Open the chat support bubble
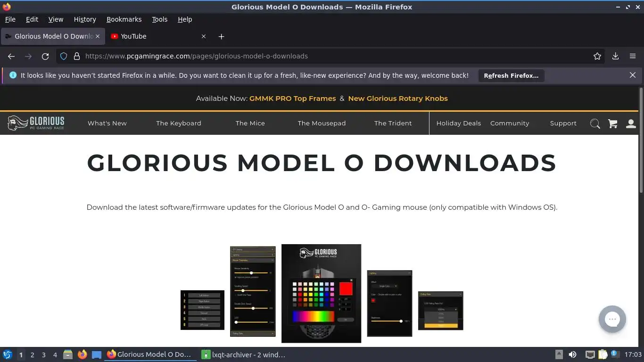Screen dimensions: 644x362 pos(612,319)
